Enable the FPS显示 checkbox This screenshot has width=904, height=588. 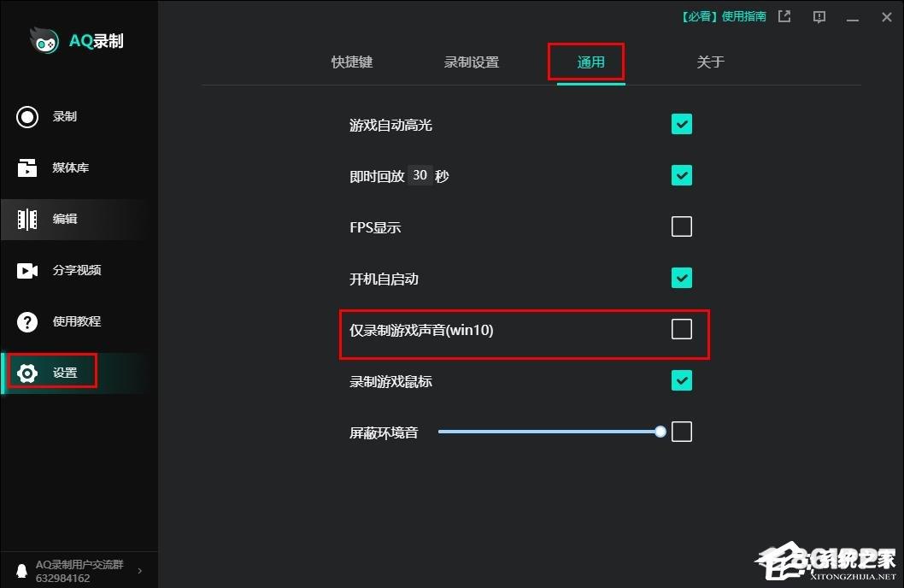pyautogui.click(x=682, y=226)
